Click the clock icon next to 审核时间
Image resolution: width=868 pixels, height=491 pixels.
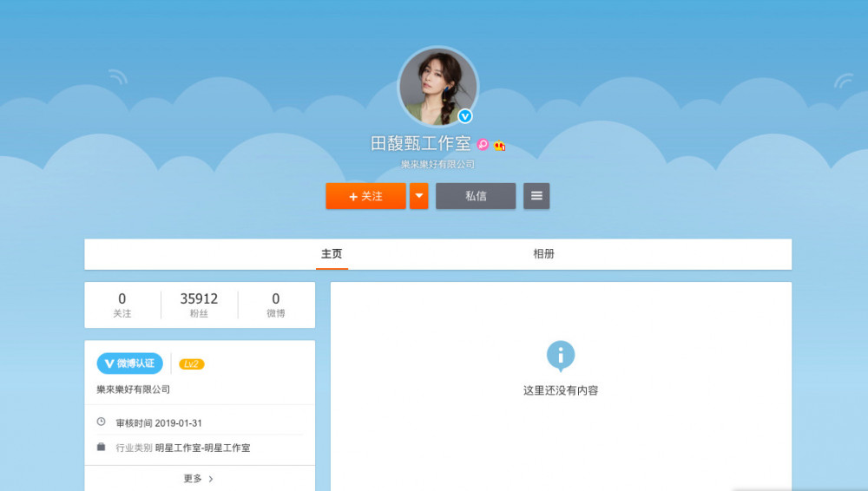[102, 422]
